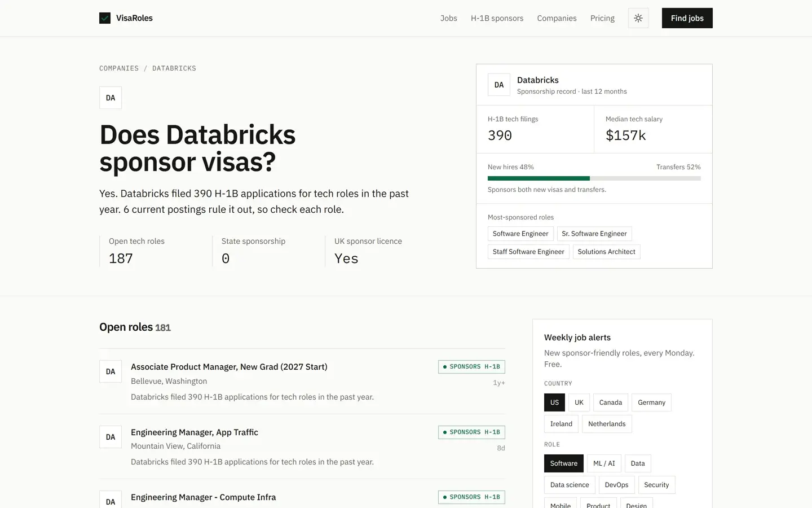
Task: Click the 'New hires 48%' label
Action: [511, 167]
